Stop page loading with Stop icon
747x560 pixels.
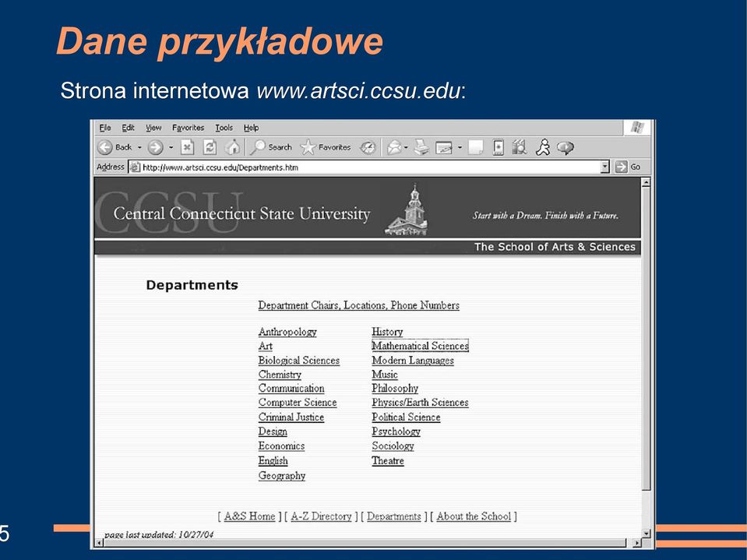[x=187, y=148]
